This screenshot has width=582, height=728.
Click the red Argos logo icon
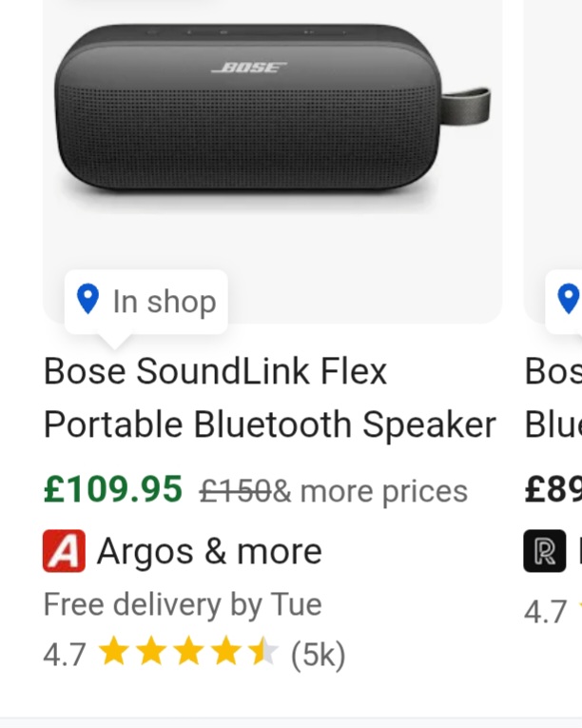pos(64,552)
